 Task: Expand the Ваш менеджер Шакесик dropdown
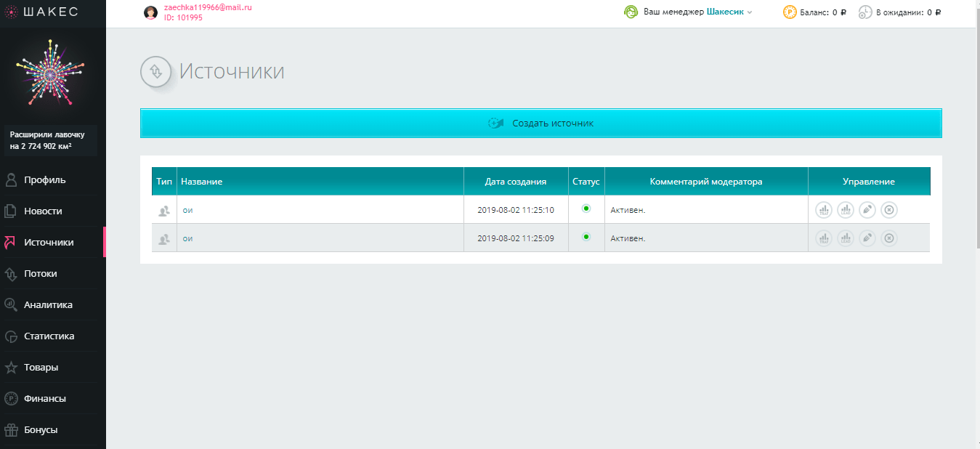[749, 12]
